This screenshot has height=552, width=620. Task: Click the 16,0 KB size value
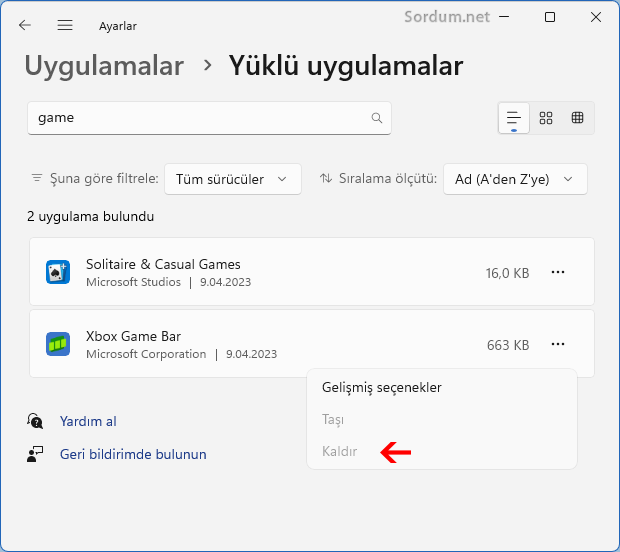tap(507, 273)
